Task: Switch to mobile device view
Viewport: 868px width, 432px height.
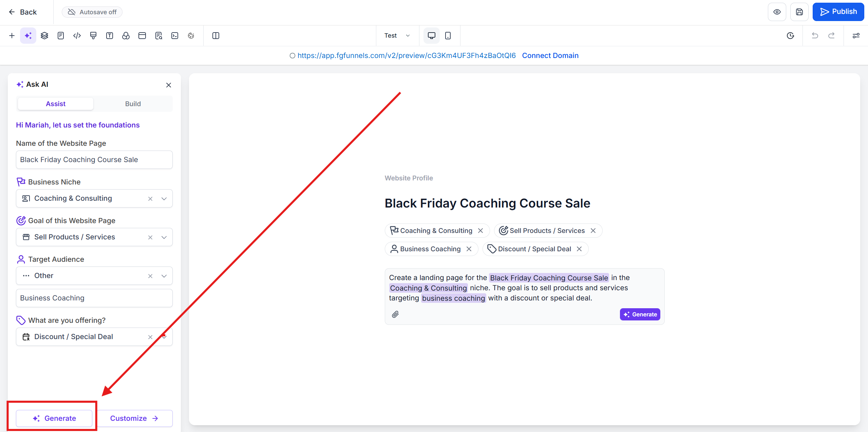Action: click(448, 36)
